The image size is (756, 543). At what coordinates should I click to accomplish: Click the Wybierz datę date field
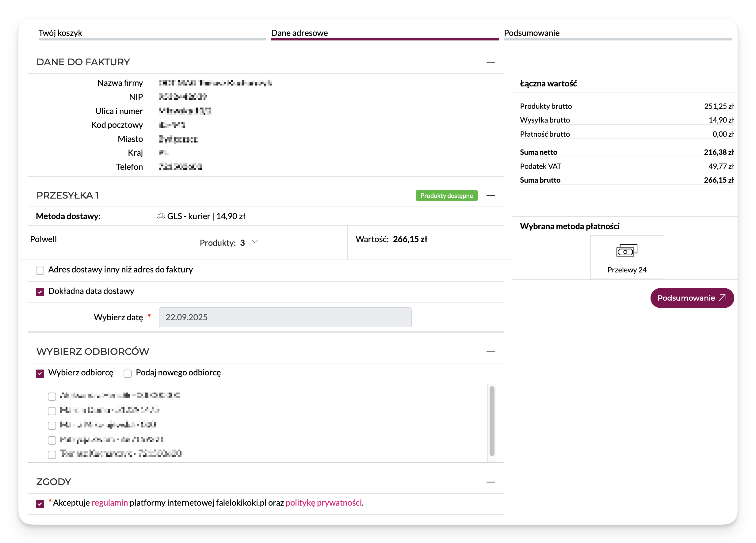click(x=285, y=317)
